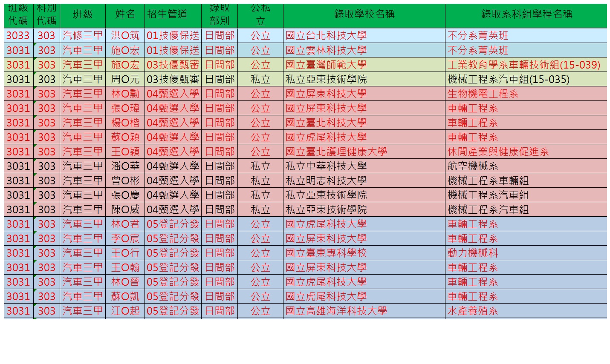Image resolution: width=610 pixels, height=364 pixels.
Task: Select the 國立臺東專科學校 cell
Action: 326,253
